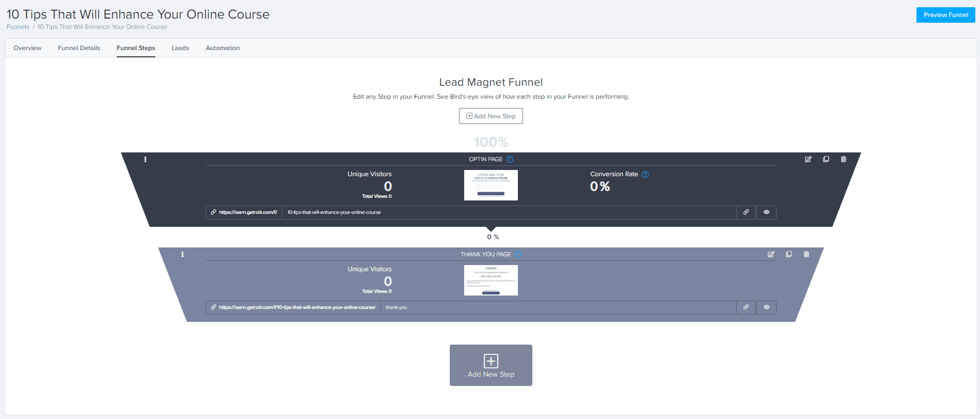Open Optin Page three-dot menu
Viewport: 980px width, 419px height.
pyautogui.click(x=146, y=159)
